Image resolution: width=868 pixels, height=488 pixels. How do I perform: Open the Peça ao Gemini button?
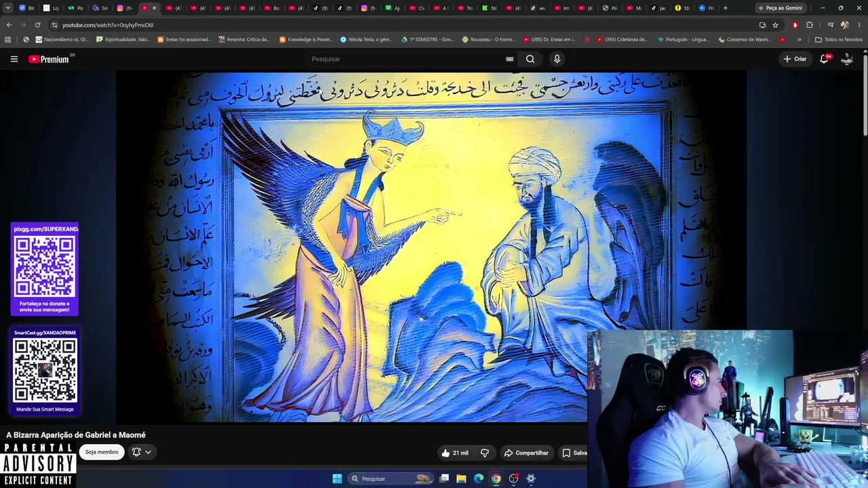(780, 8)
